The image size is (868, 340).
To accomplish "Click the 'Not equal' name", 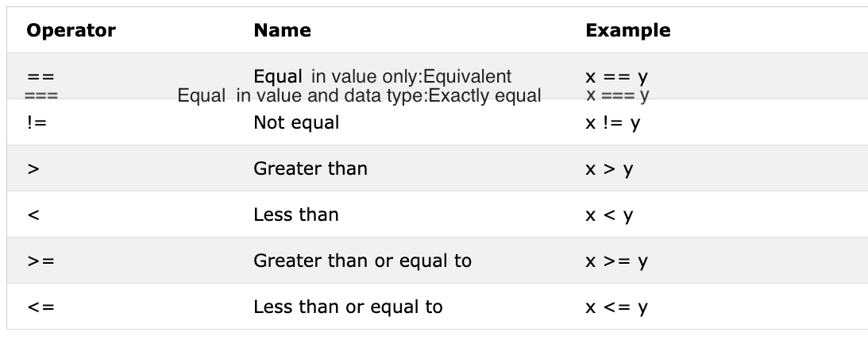I will (296, 123).
